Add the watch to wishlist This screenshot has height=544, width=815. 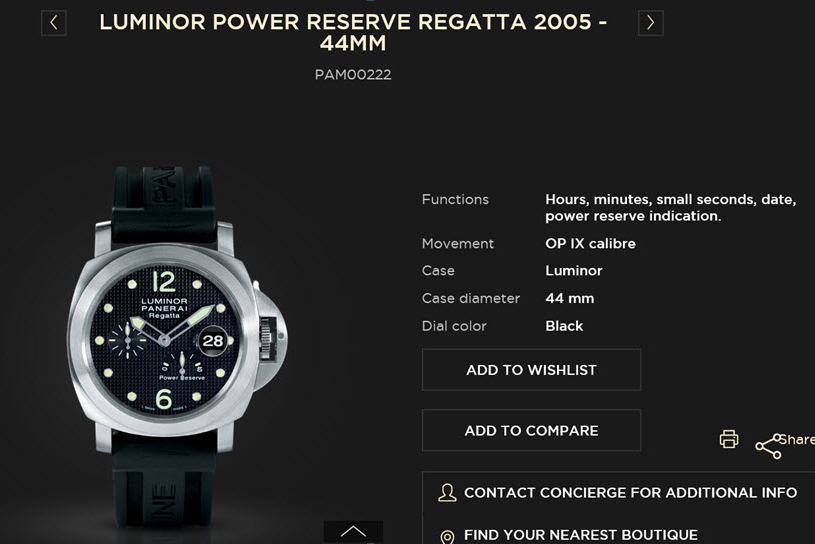[x=531, y=370]
